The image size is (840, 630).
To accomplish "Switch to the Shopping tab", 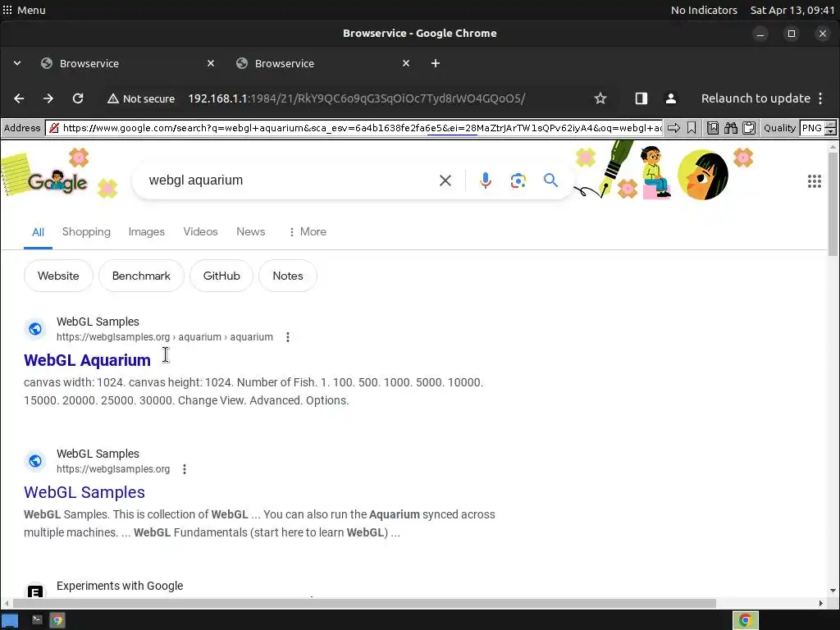I will tap(86, 231).
